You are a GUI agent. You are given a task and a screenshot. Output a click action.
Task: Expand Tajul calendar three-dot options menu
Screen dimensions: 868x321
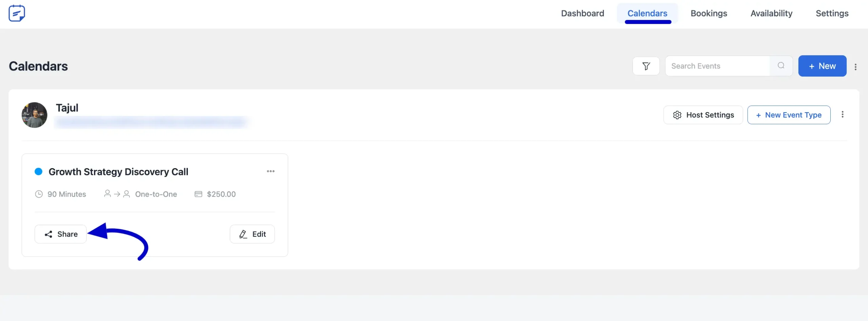pyautogui.click(x=842, y=115)
